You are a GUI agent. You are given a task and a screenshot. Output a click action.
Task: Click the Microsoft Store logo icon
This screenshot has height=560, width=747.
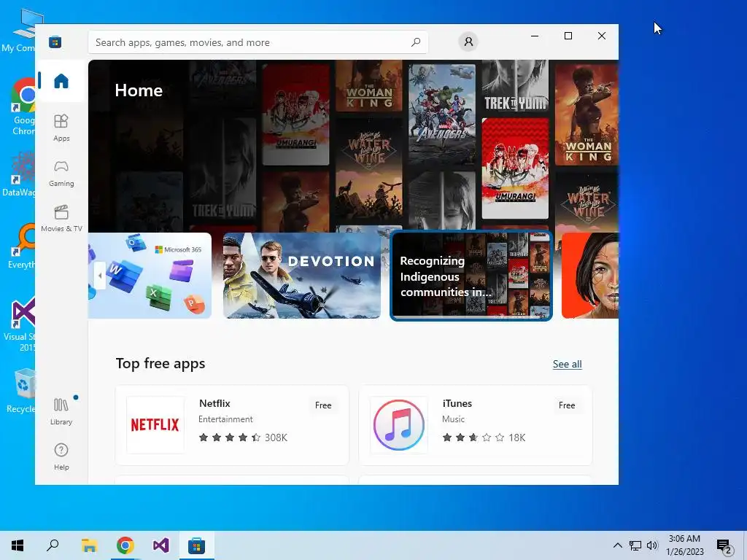[x=55, y=42]
